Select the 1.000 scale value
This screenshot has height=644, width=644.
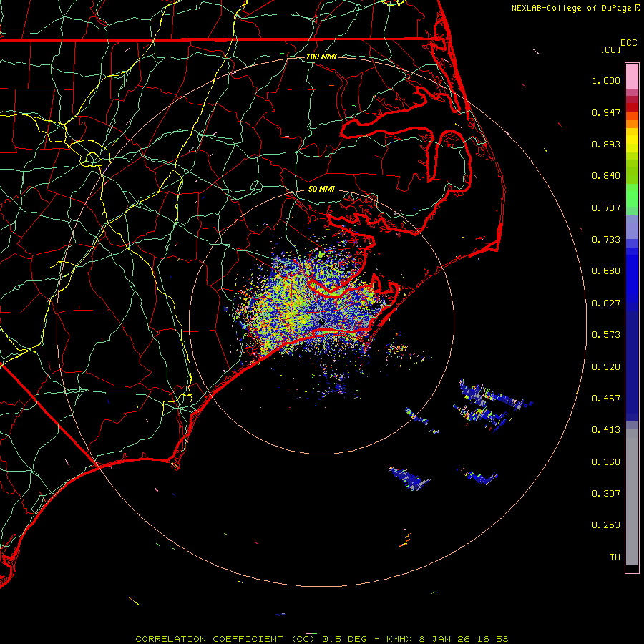click(606, 80)
